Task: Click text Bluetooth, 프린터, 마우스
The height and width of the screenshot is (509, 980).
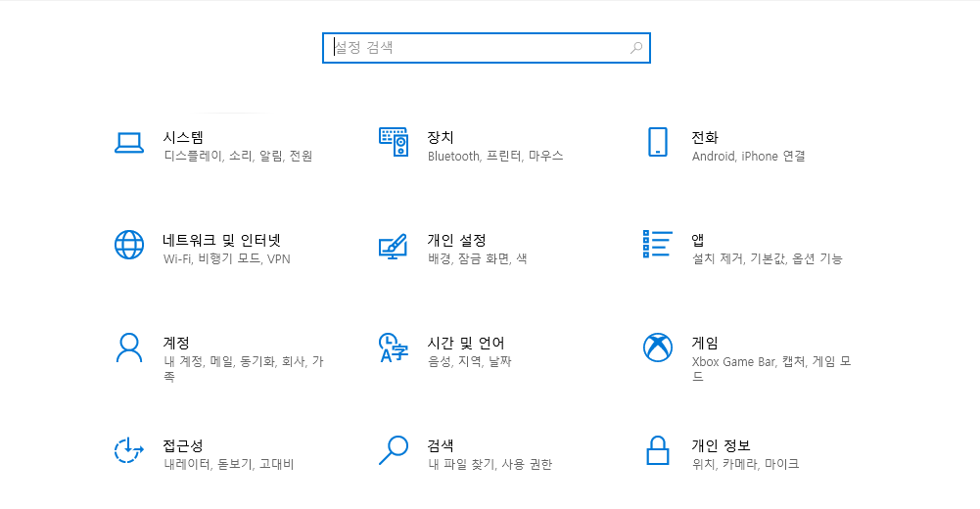Action: click(x=495, y=157)
